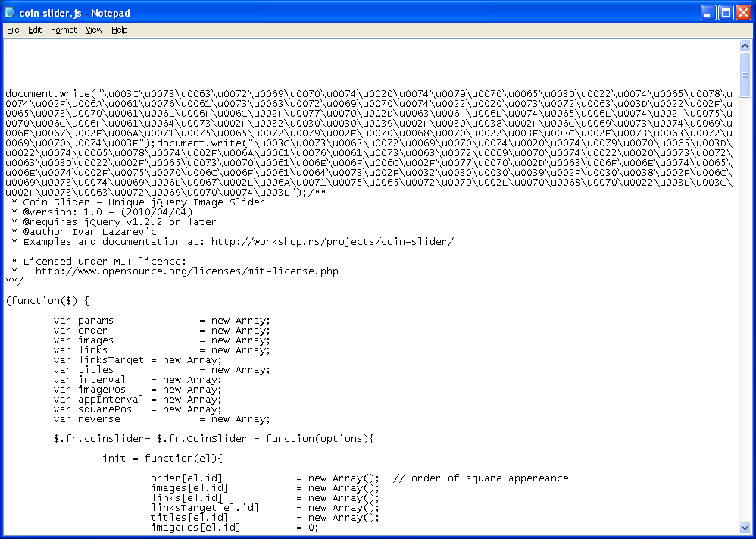Open the File menu
756x539 pixels.
coord(13,30)
